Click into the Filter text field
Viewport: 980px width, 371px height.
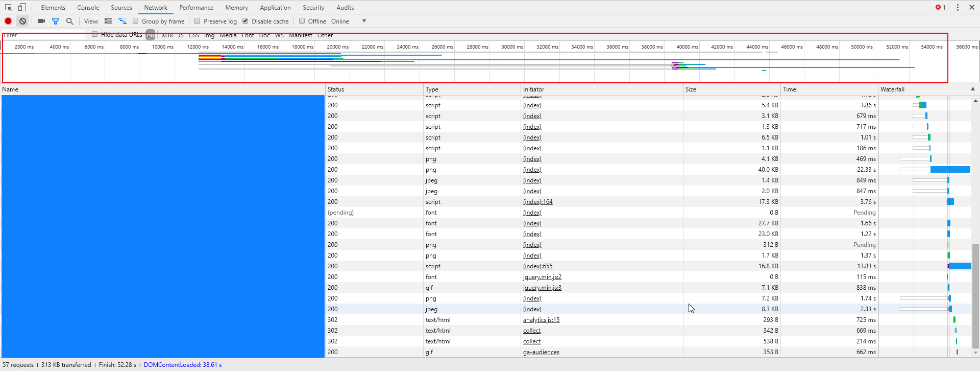tap(44, 35)
